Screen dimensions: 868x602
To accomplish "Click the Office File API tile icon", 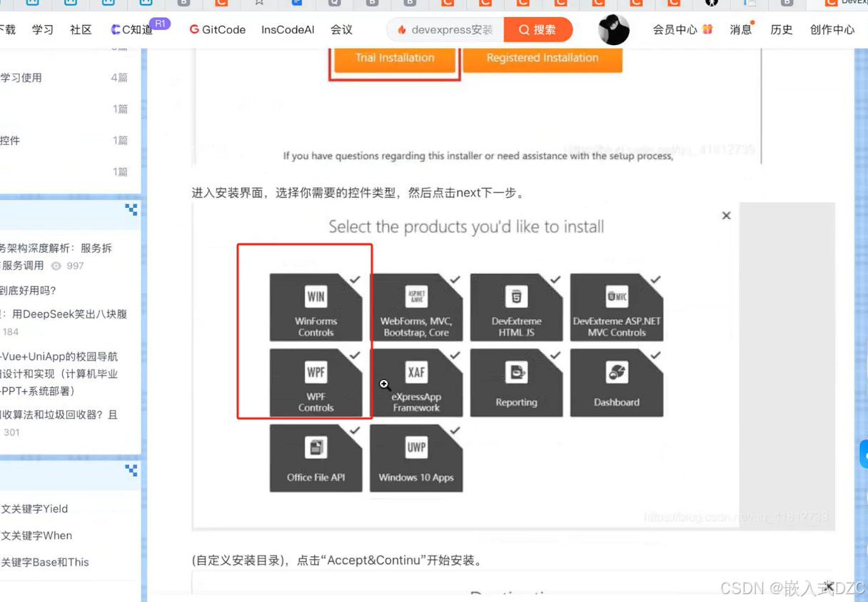I will click(x=316, y=447).
